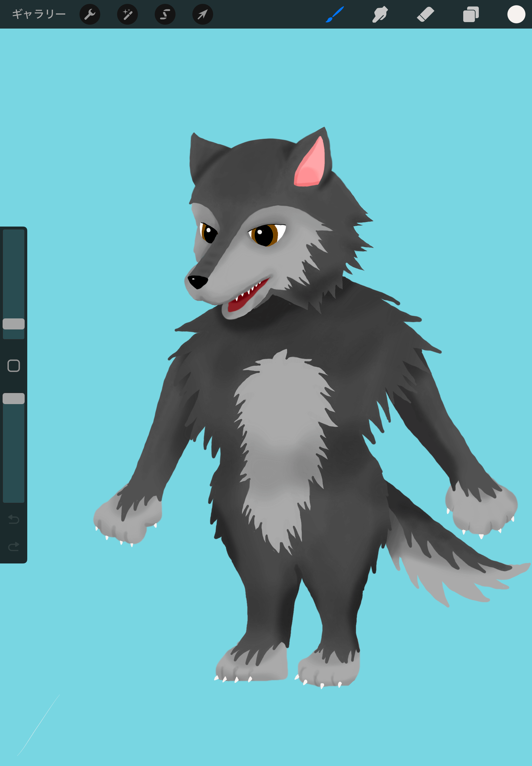Open the white active color swatch
Viewport: 532px width, 766px height.
516,14
